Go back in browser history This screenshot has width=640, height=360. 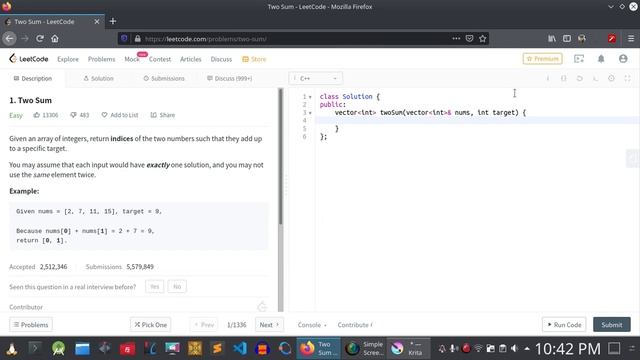coord(9,39)
